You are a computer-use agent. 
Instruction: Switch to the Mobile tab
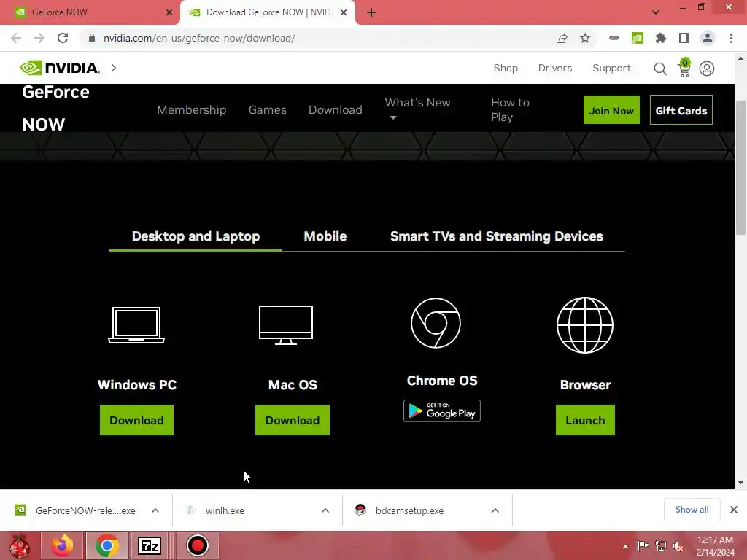[325, 236]
